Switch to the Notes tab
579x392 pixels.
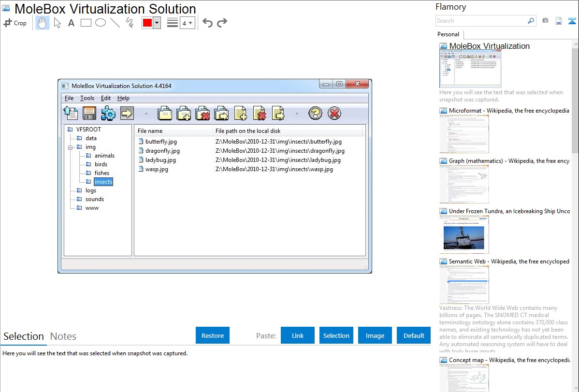[63, 336]
